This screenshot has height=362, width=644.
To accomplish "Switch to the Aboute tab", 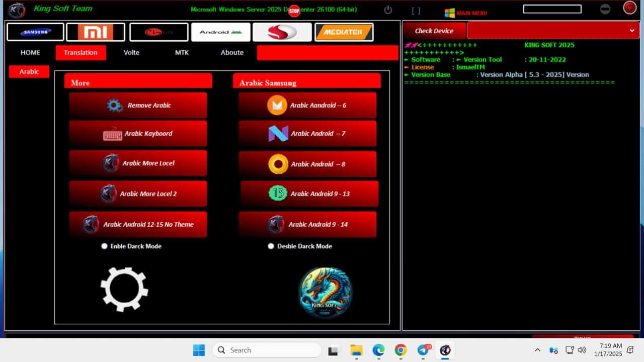I will [232, 52].
